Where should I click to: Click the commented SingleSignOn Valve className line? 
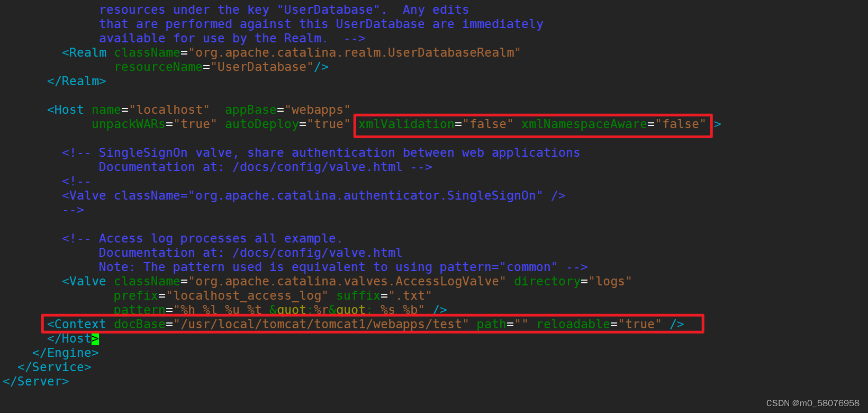(314, 196)
